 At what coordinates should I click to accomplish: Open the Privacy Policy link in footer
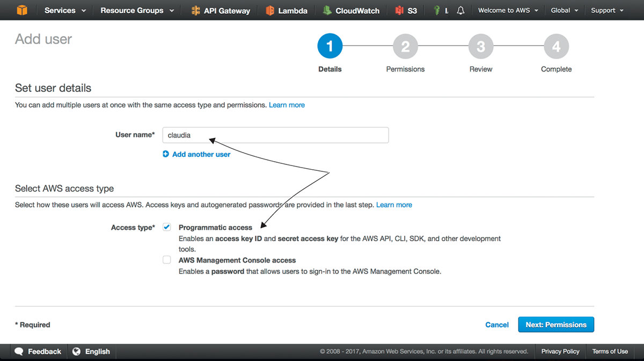tap(560, 351)
